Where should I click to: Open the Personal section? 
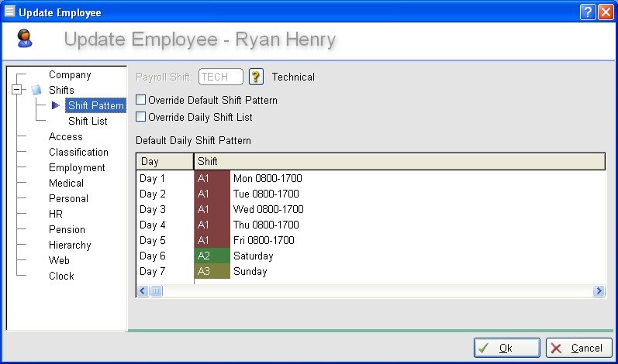coord(68,198)
